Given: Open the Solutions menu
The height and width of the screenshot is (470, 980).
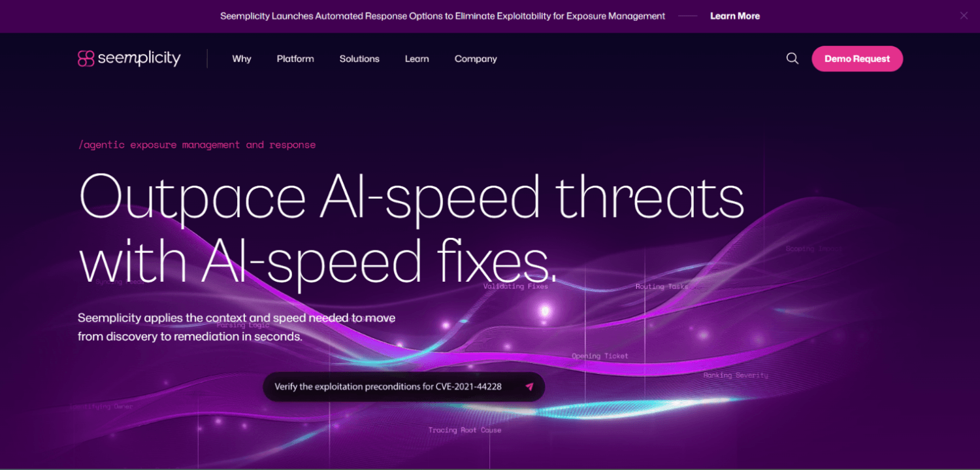Looking at the screenshot, I should click(x=359, y=59).
